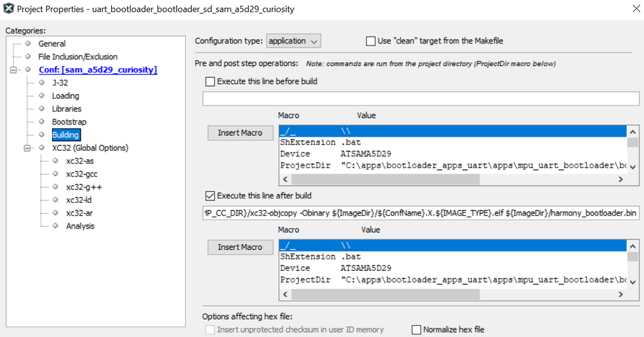Open the File Inclusion/Exclusion category
Screen dimensions: 644x337
pyautogui.click(x=78, y=56)
